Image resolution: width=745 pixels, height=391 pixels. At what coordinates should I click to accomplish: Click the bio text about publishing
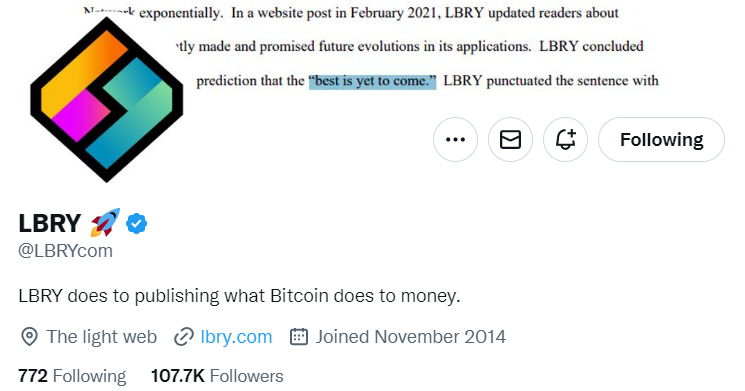coord(239,296)
